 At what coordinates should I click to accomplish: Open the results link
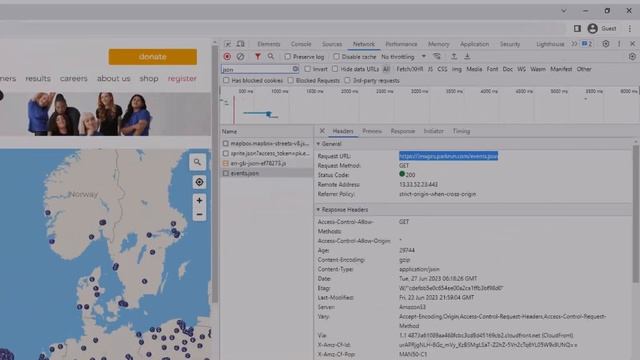click(38, 78)
